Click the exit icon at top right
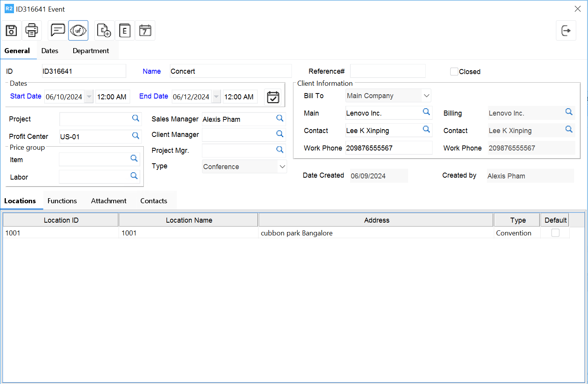The image size is (588, 384). pyautogui.click(x=566, y=30)
